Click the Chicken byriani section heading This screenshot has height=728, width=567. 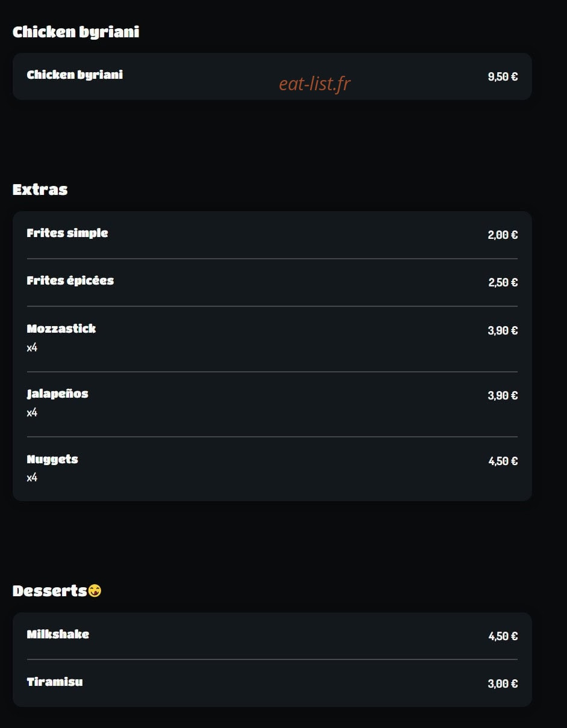pyautogui.click(x=76, y=32)
